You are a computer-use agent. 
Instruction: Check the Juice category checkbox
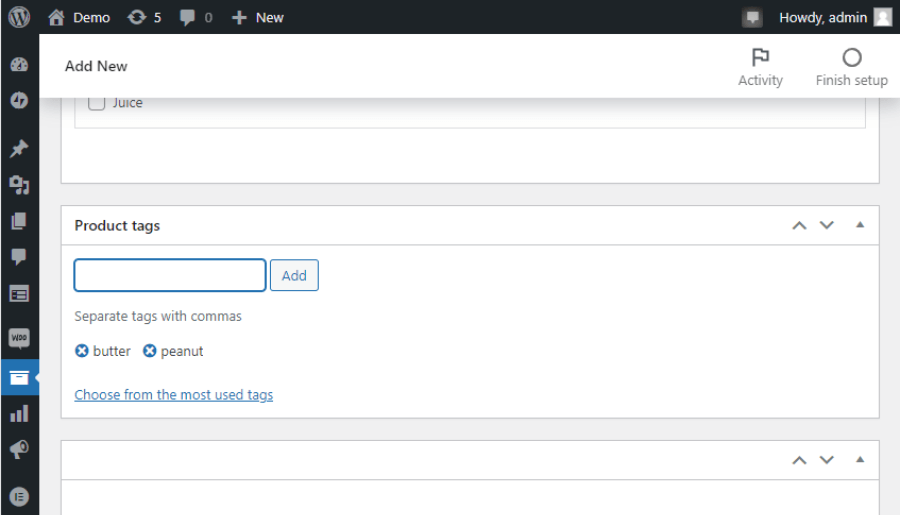pos(96,103)
